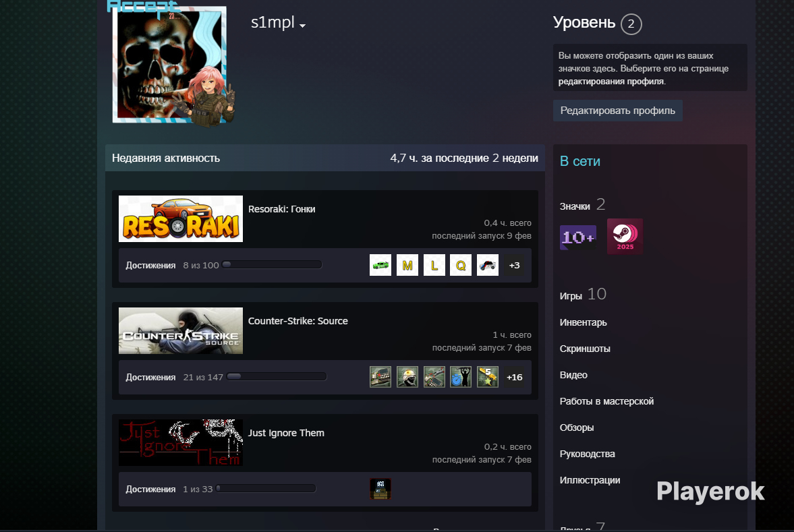Open the Игры 10 games list
Image resolution: width=794 pixels, height=532 pixels.
point(583,295)
